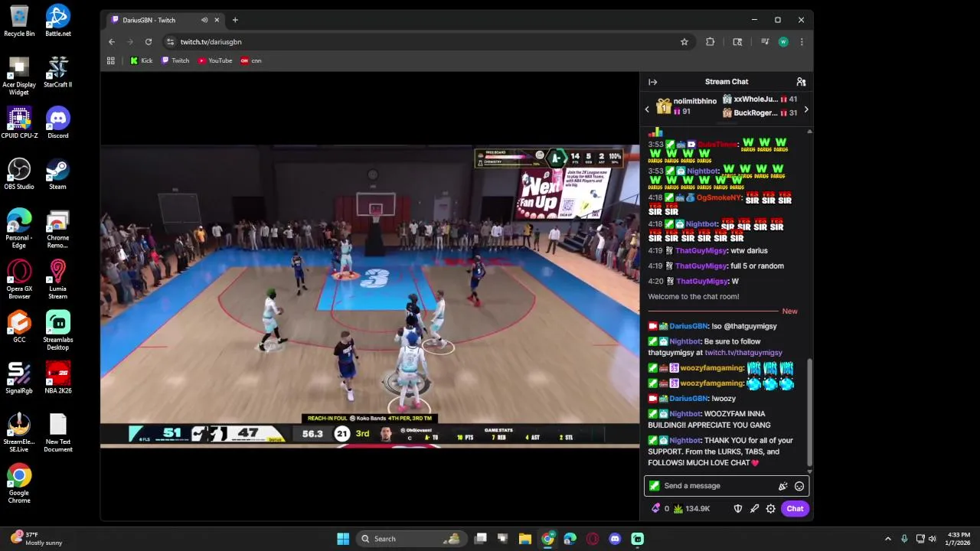Show hidden system tray icons
The height and width of the screenshot is (551, 980).
pyautogui.click(x=887, y=539)
